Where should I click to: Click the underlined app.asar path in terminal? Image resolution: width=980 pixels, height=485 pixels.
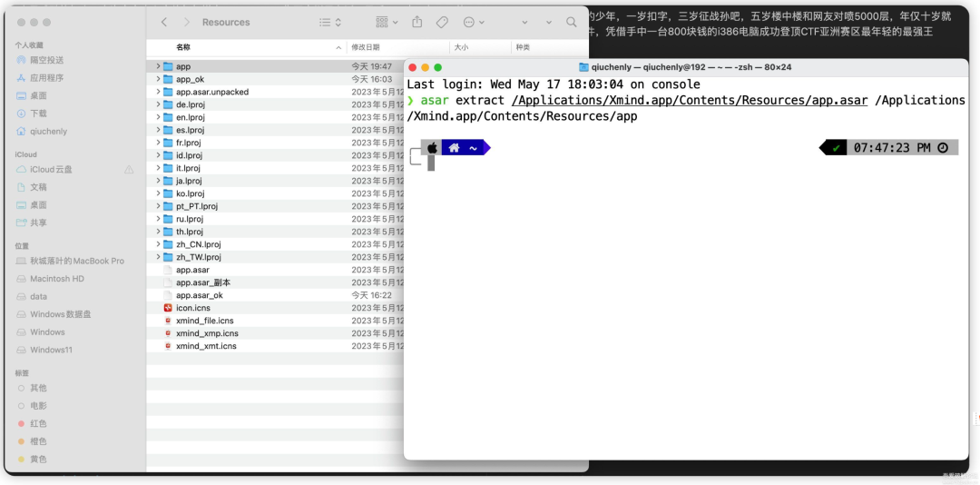click(690, 100)
